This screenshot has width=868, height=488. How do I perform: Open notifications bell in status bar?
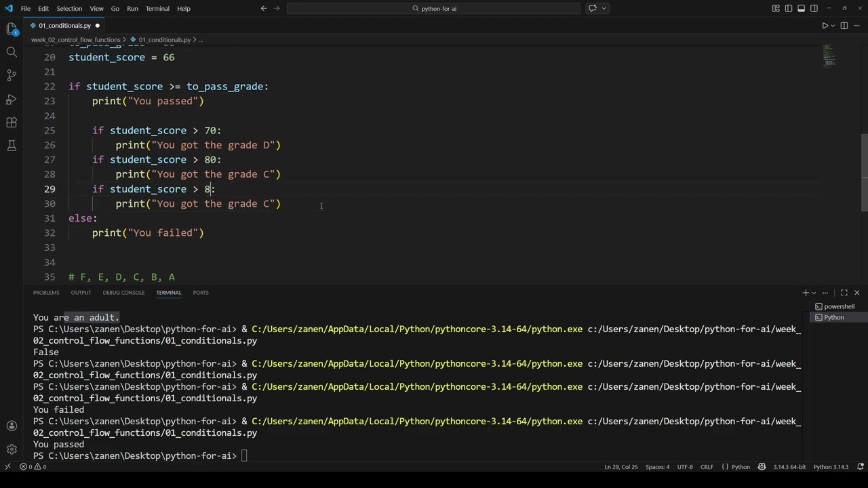(x=861, y=467)
